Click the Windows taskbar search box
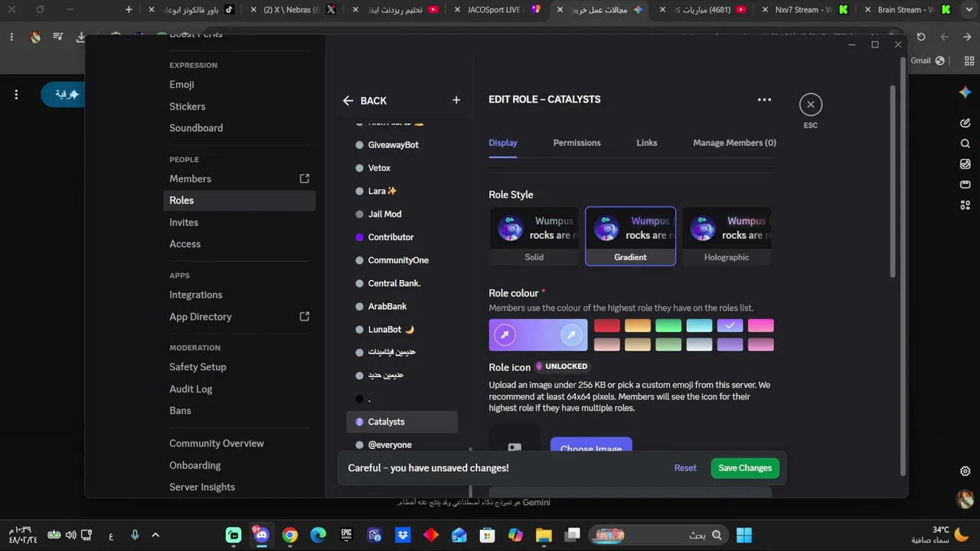 tap(658, 535)
